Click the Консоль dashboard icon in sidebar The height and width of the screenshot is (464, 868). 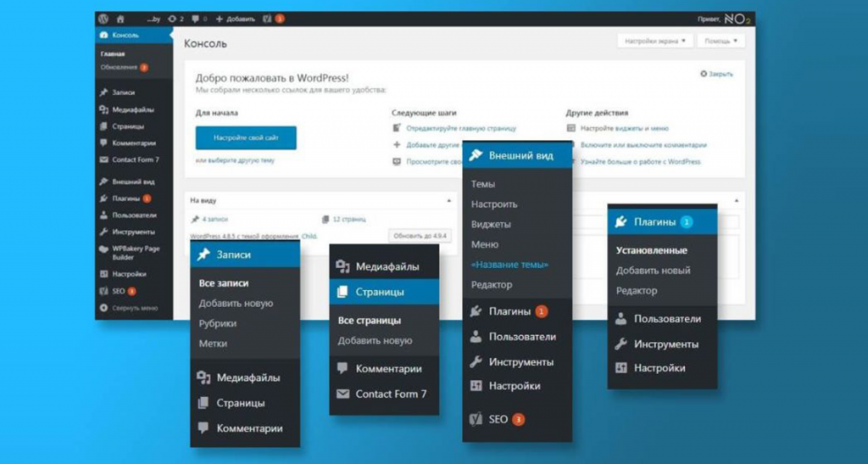pos(103,35)
